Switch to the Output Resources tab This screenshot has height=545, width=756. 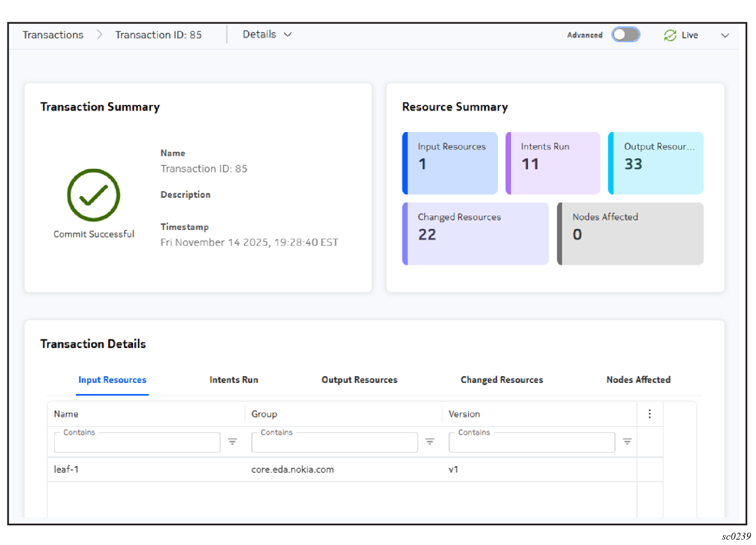pos(359,380)
